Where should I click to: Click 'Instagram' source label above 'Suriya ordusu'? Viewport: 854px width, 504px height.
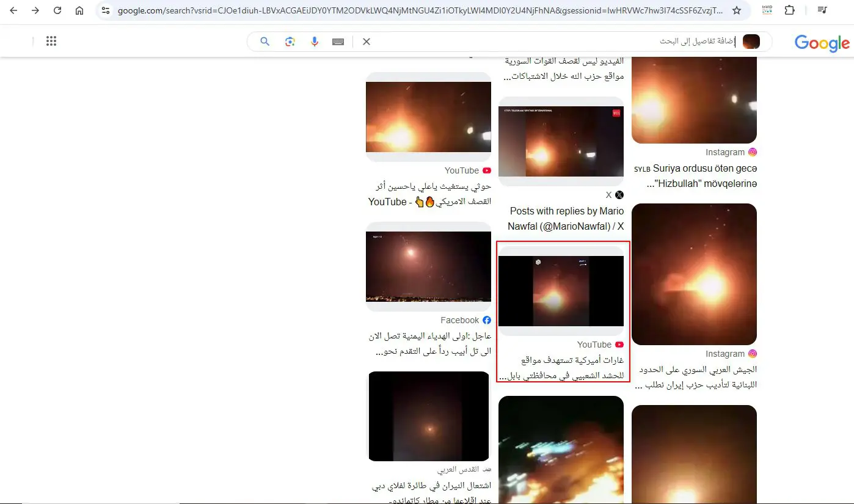725,152
